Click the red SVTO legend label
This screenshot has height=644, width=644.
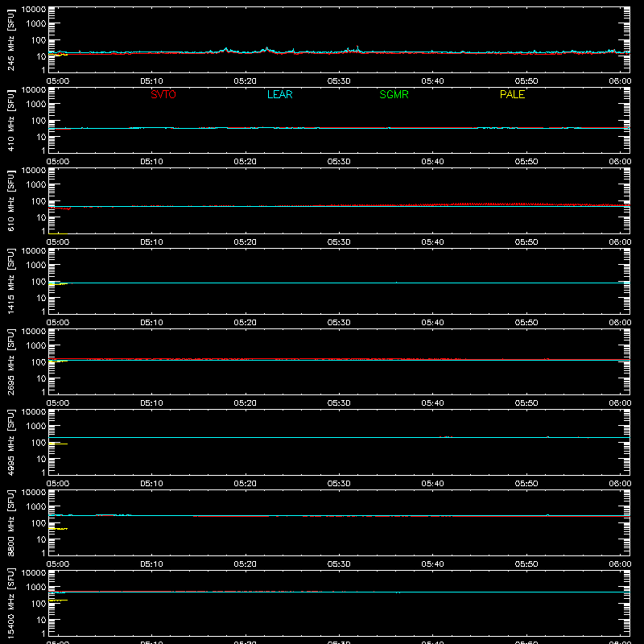[163, 94]
